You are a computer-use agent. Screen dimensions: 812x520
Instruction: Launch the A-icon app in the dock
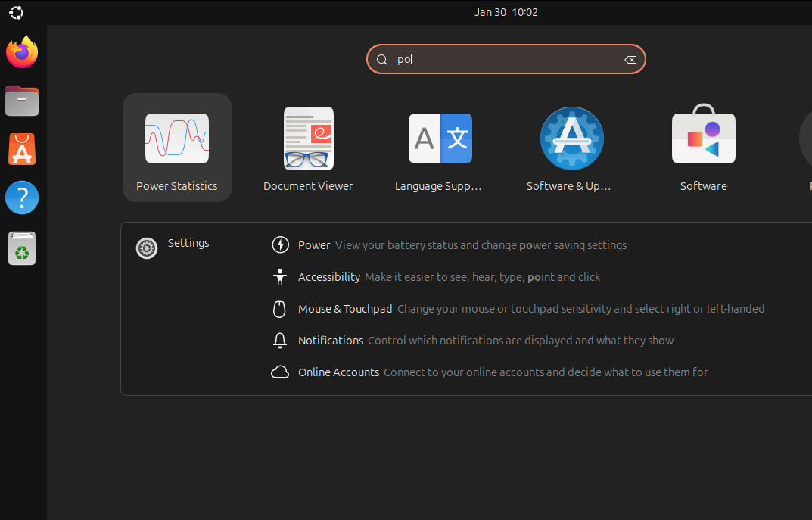tap(21, 148)
